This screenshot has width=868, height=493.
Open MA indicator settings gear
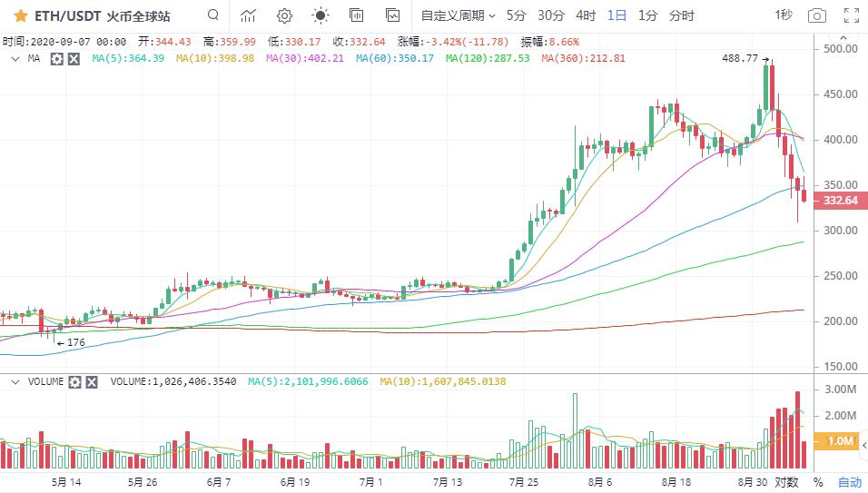[x=56, y=59]
